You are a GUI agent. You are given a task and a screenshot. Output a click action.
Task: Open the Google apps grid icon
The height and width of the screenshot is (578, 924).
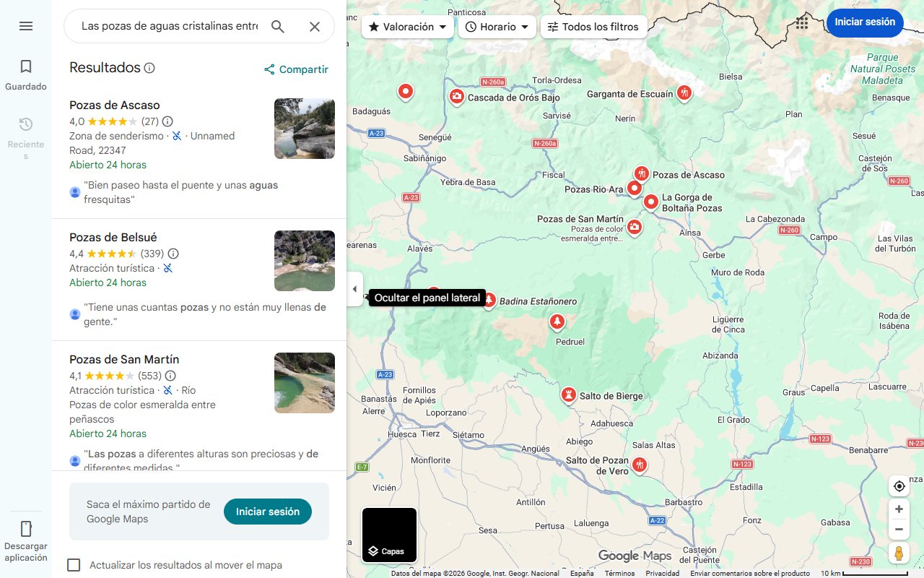click(801, 22)
